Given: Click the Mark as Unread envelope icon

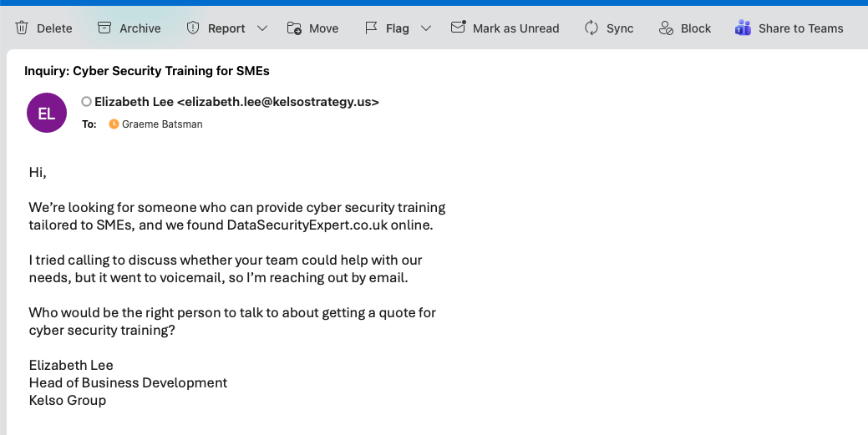Looking at the screenshot, I should pyautogui.click(x=458, y=28).
